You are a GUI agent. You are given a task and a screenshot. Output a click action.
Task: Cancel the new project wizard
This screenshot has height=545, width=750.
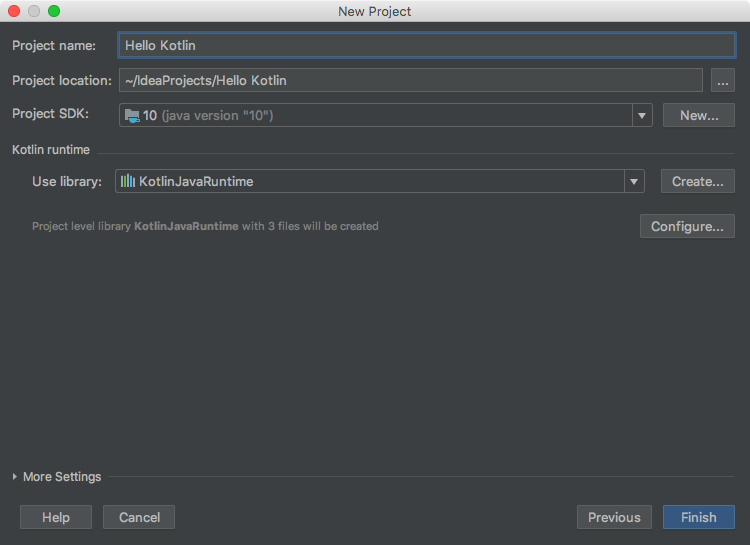pyautogui.click(x=139, y=517)
